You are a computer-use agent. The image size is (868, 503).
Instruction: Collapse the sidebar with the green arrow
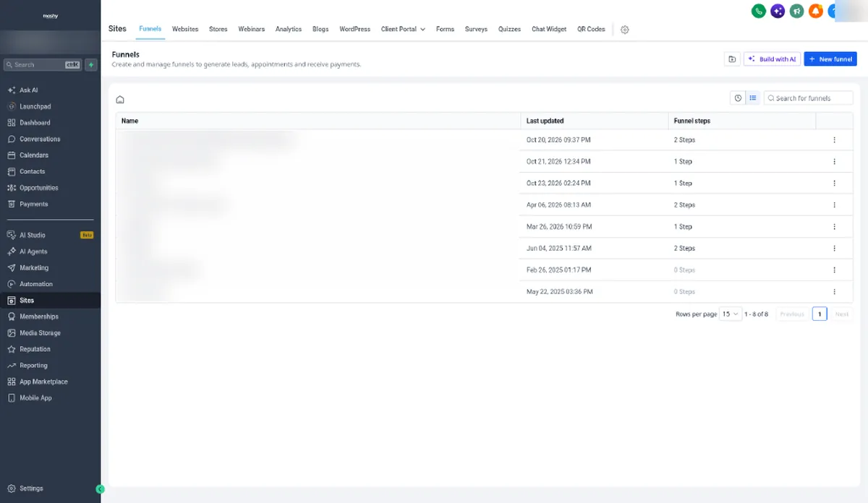tap(100, 489)
